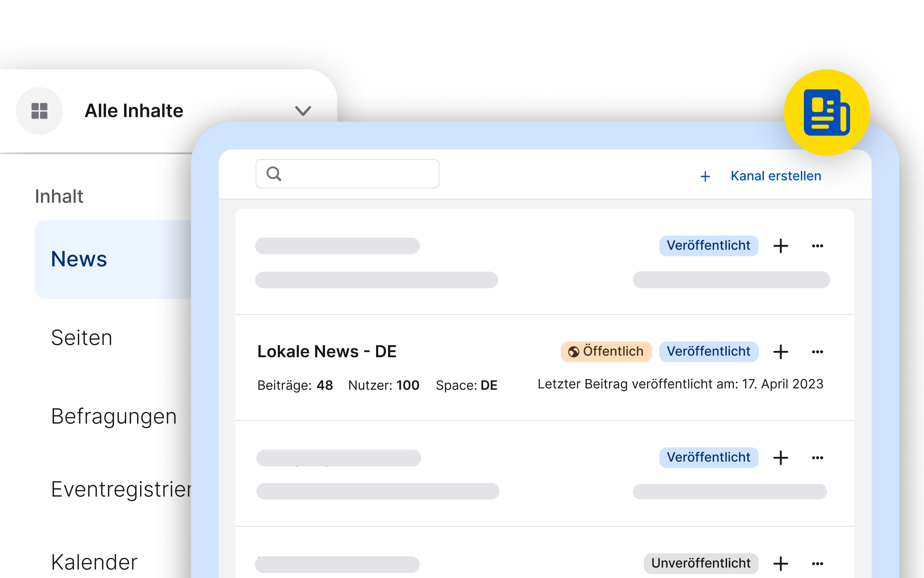The image size is (924, 578).
Task: Click the yellow news newspaper icon
Action: click(827, 113)
